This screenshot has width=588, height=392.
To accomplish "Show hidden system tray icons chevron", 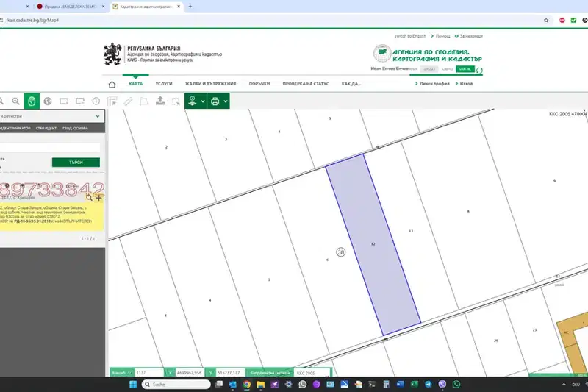I will 564,385.
